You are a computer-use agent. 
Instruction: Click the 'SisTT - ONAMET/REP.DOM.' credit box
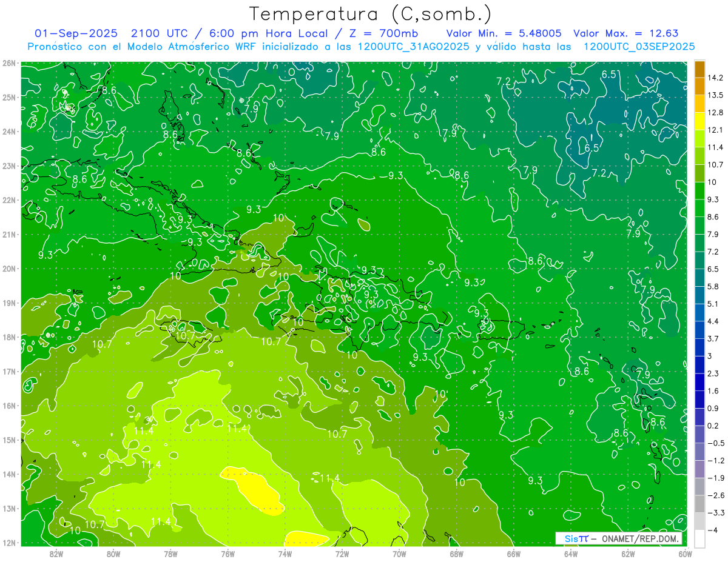click(x=618, y=538)
